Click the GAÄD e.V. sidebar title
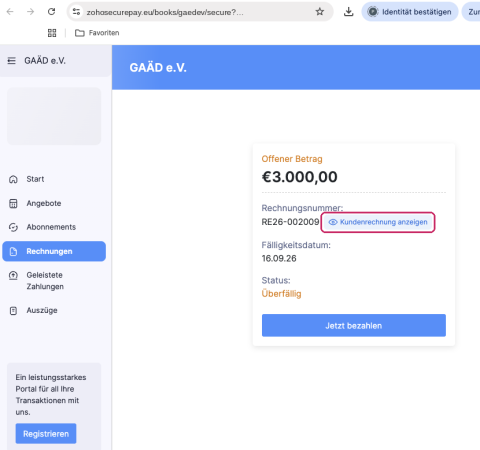This screenshot has width=480, height=450. (45, 61)
